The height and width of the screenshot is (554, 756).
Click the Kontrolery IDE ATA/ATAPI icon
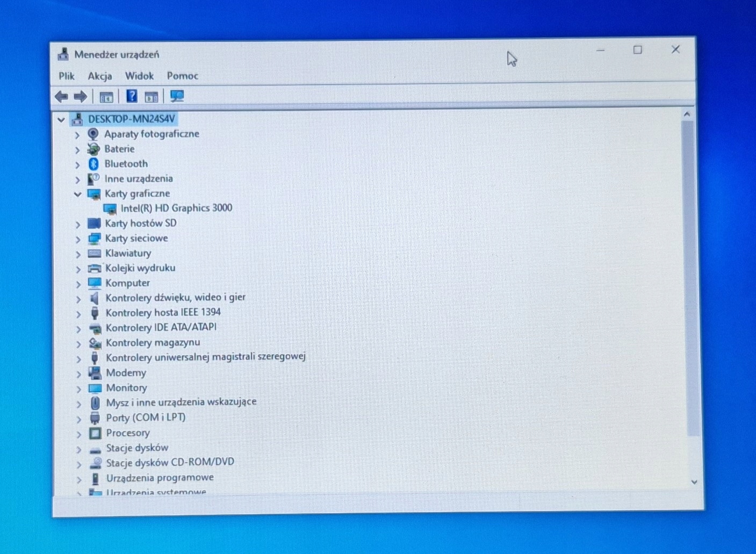coord(95,328)
